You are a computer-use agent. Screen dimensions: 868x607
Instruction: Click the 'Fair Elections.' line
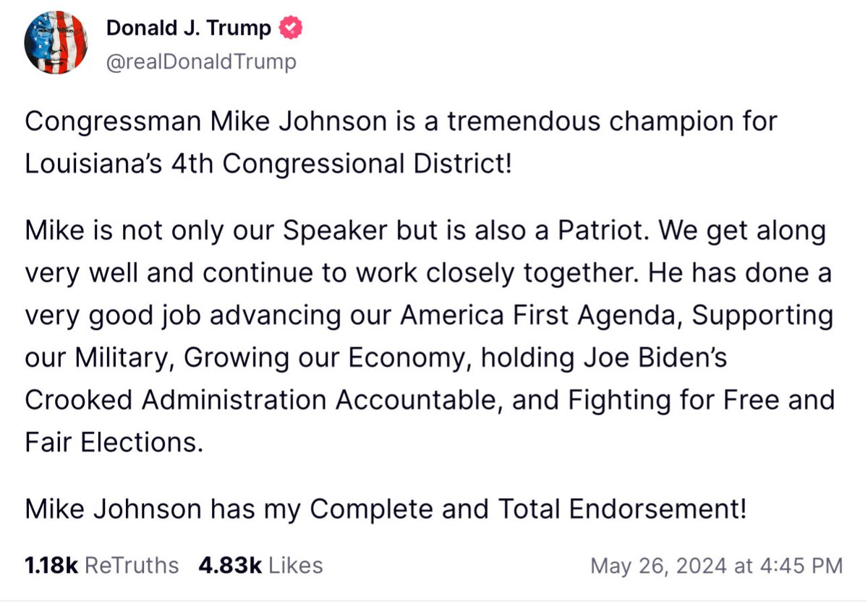[x=114, y=442]
